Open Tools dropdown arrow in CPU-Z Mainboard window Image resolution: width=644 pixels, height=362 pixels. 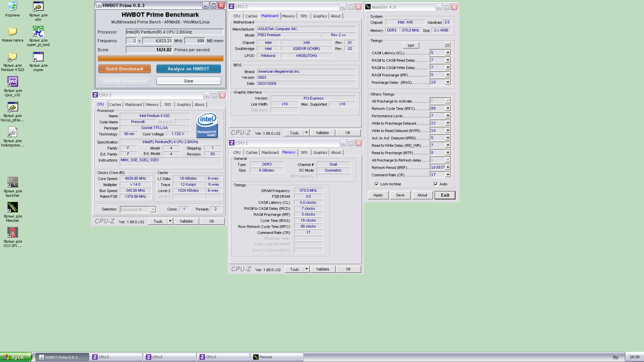[x=306, y=133]
